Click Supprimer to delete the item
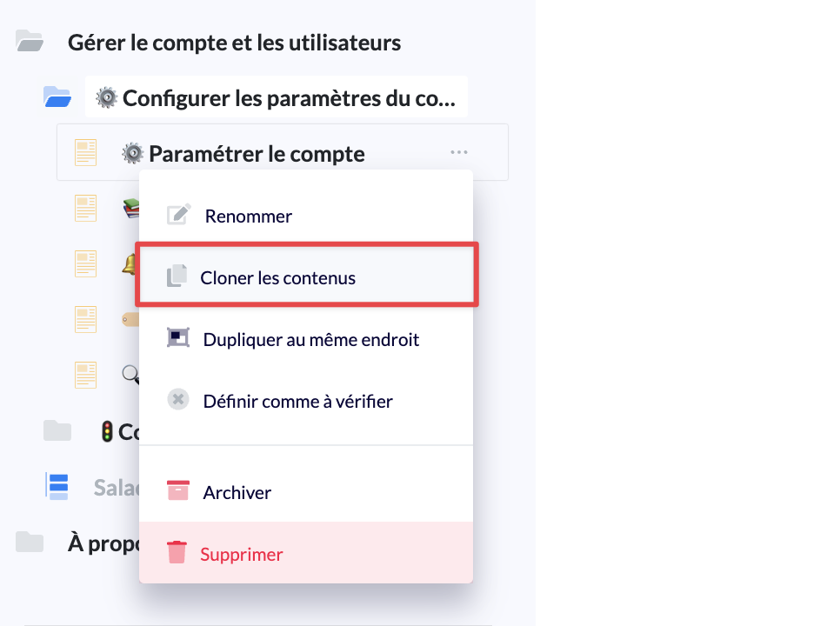This screenshot has width=840, height=626. (x=241, y=554)
